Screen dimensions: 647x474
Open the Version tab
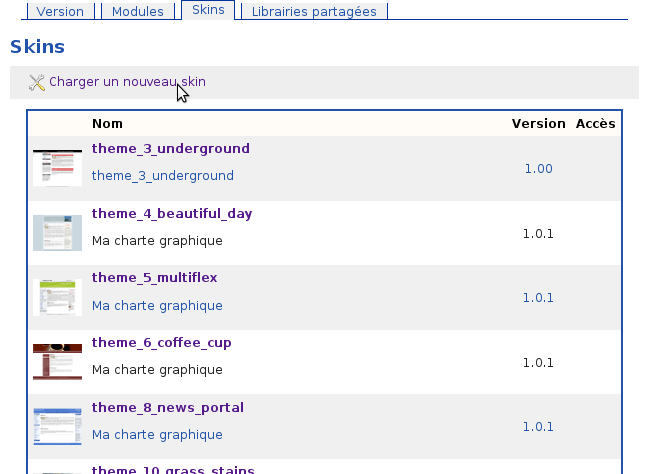pyautogui.click(x=60, y=11)
